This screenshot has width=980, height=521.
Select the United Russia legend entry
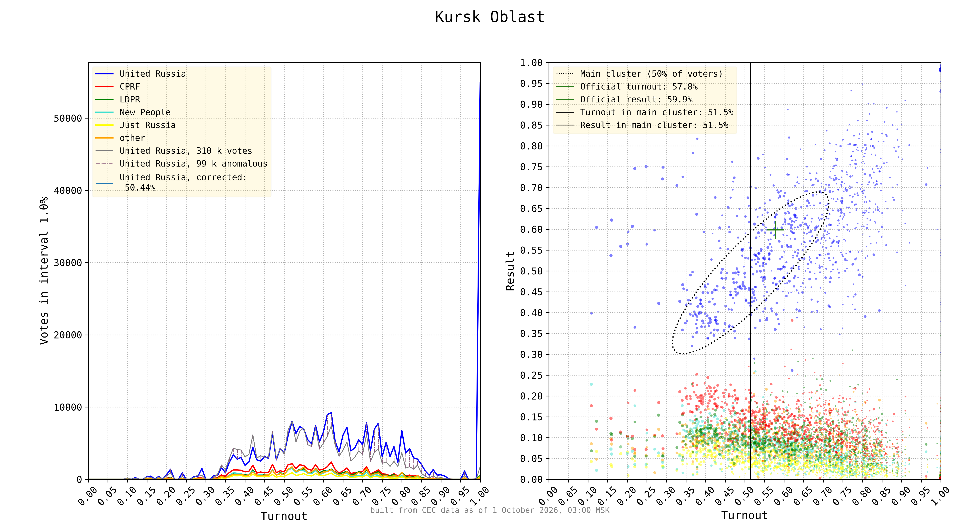(141, 74)
